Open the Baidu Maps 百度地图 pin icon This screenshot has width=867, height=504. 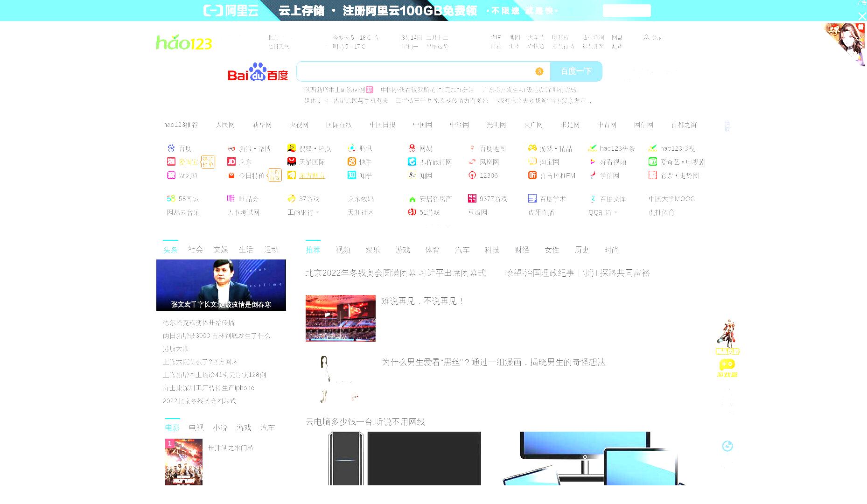click(x=472, y=148)
